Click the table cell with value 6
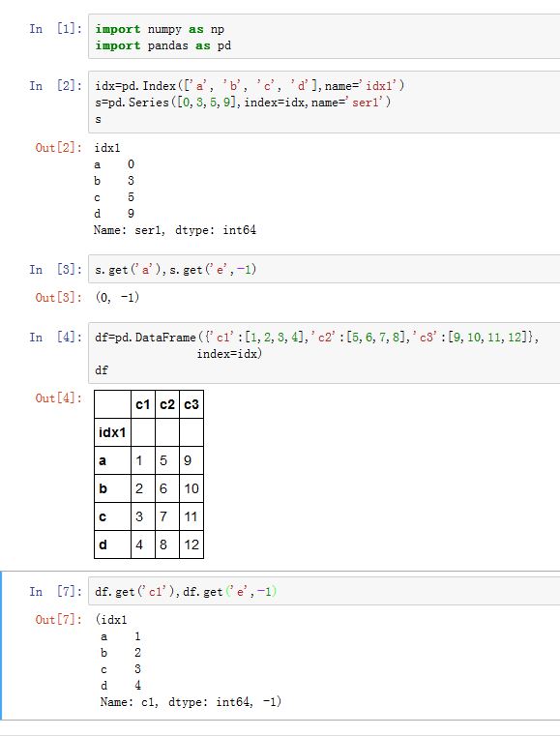 pyautogui.click(x=167, y=488)
